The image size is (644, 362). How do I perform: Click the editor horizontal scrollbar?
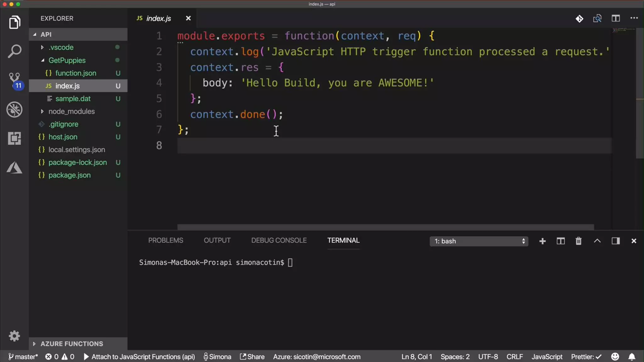[x=385, y=227]
